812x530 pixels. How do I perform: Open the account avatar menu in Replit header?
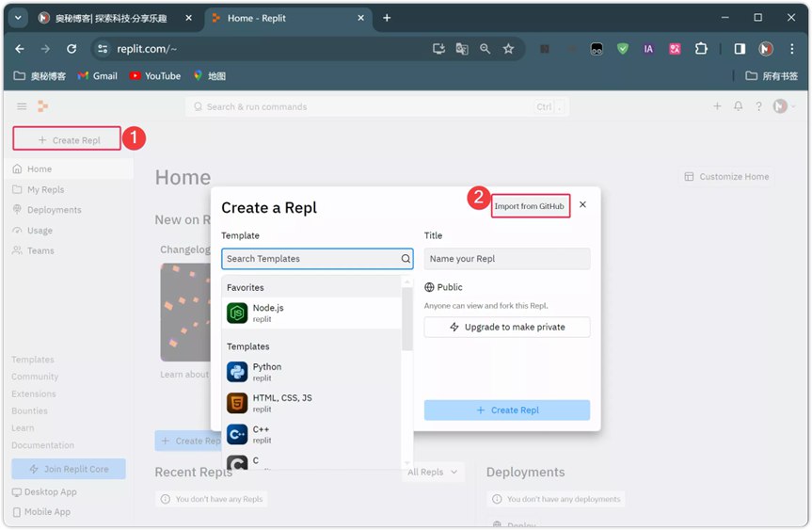(784, 106)
